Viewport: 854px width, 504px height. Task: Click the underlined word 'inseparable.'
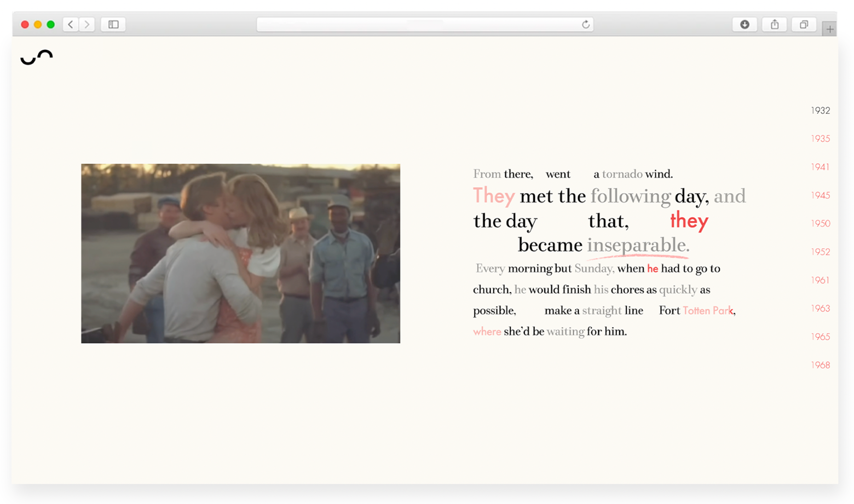638,245
